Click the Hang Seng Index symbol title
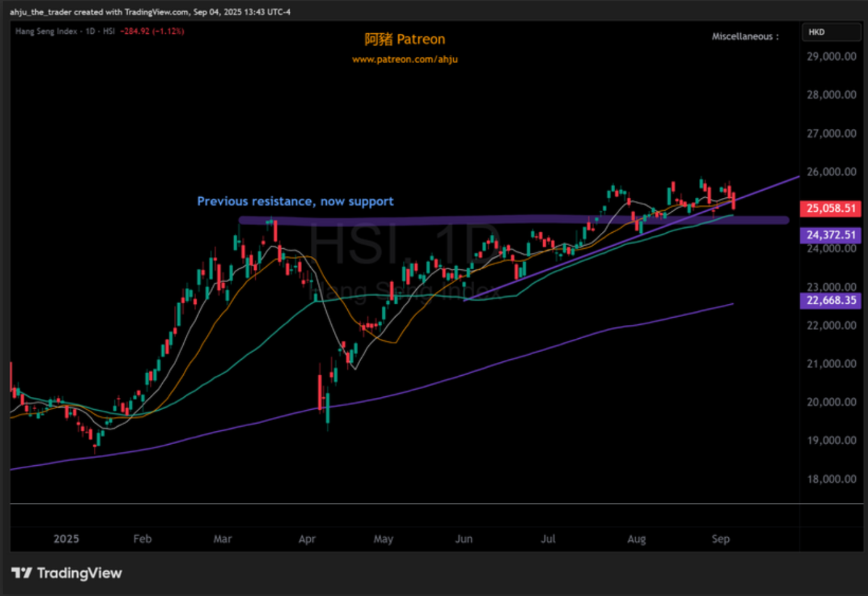 46,31
